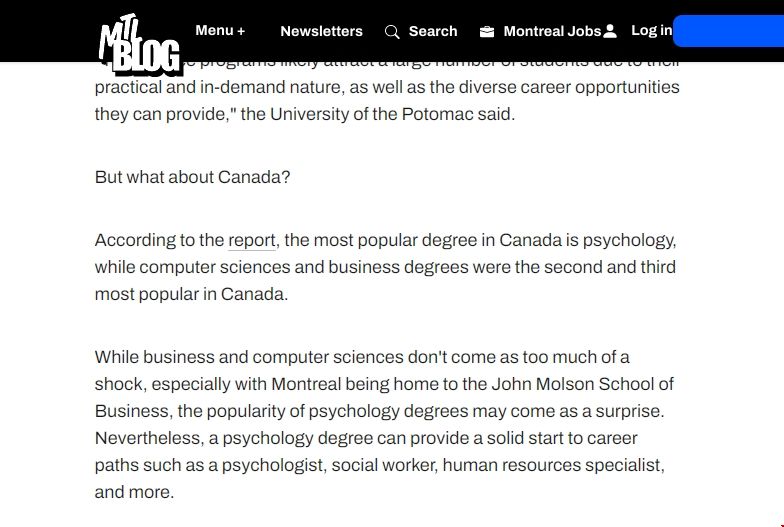This screenshot has height=527, width=784.
Task: Click the user profile icon
Action: (x=610, y=32)
